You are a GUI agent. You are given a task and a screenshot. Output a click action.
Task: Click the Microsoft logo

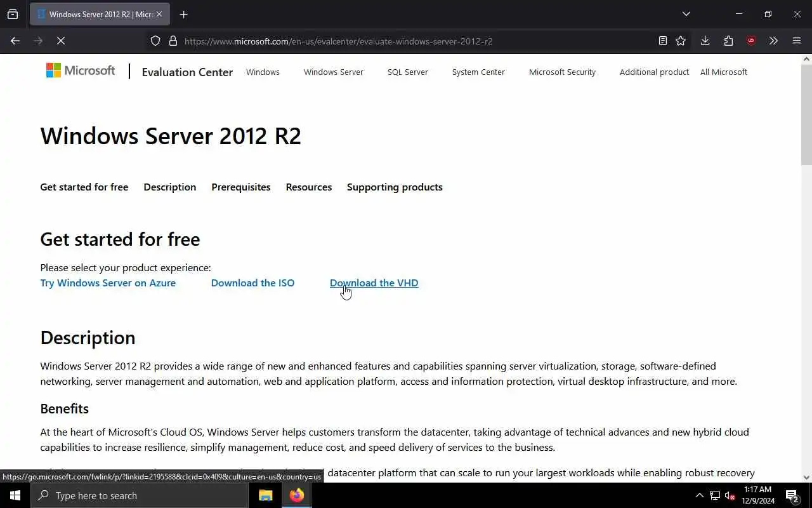click(x=81, y=70)
